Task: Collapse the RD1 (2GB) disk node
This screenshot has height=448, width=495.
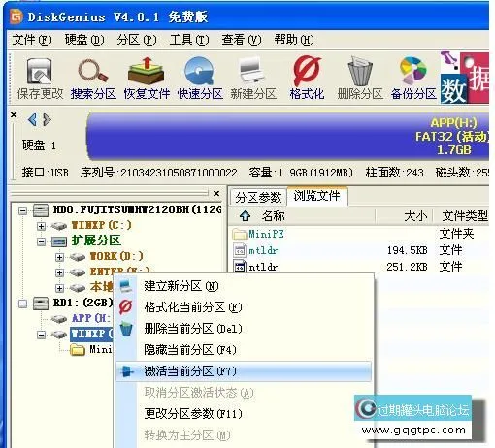Action: click(x=22, y=304)
